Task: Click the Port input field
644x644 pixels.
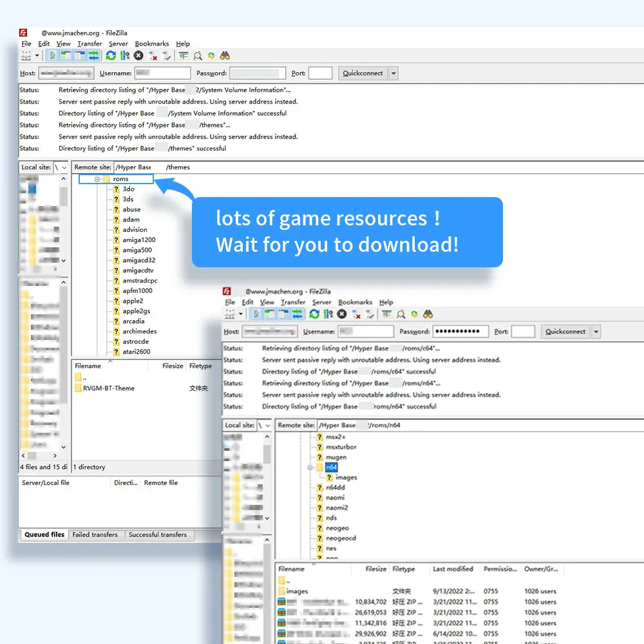Action: tap(321, 73)
